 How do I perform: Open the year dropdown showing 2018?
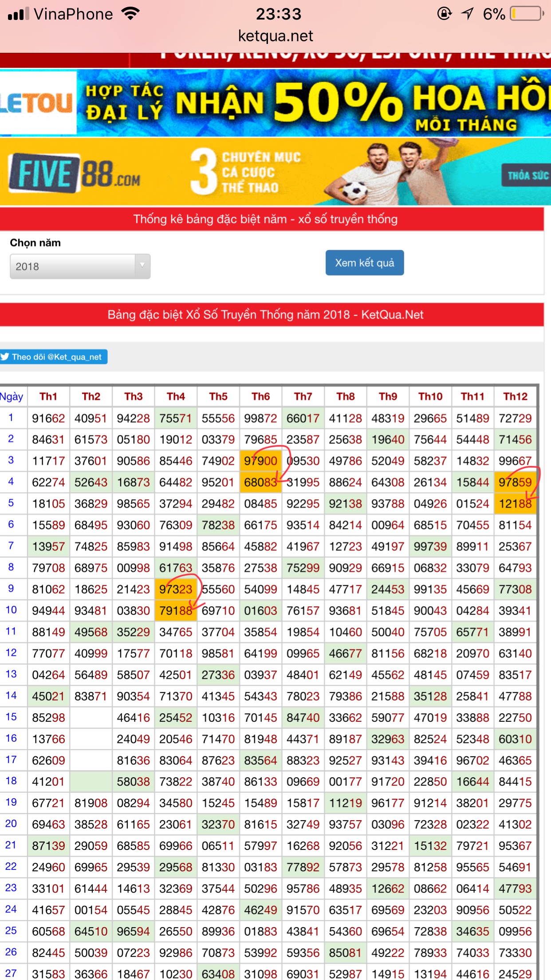pos(74,266)
